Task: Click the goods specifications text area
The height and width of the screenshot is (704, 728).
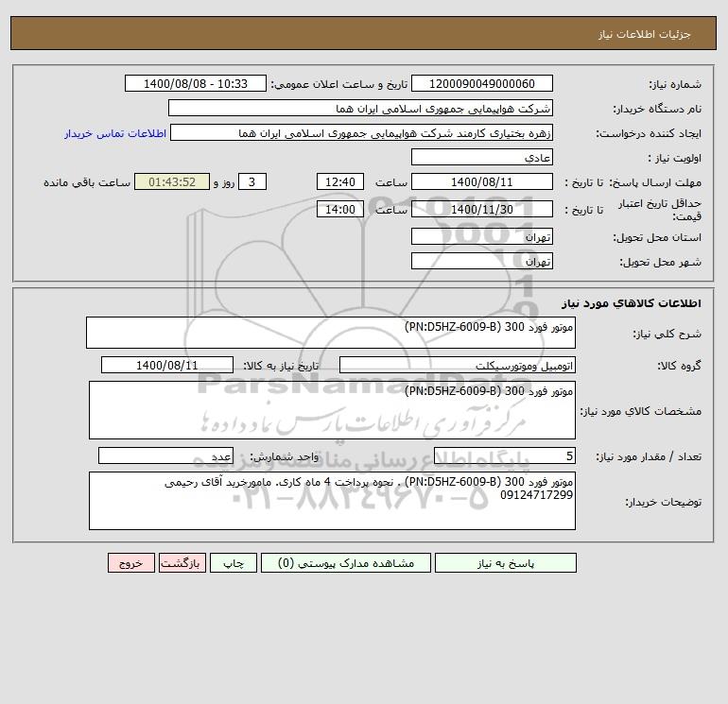Action: coord(332,410)
